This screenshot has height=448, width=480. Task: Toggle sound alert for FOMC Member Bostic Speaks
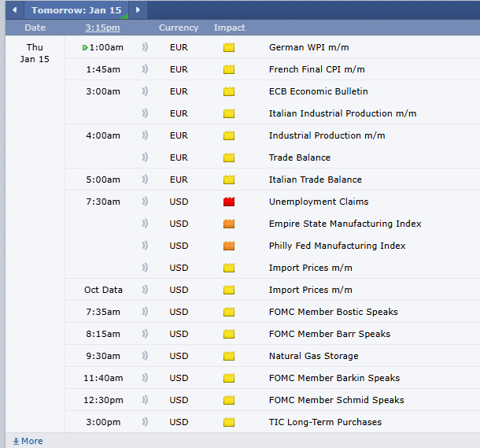[x=145, y=312]
